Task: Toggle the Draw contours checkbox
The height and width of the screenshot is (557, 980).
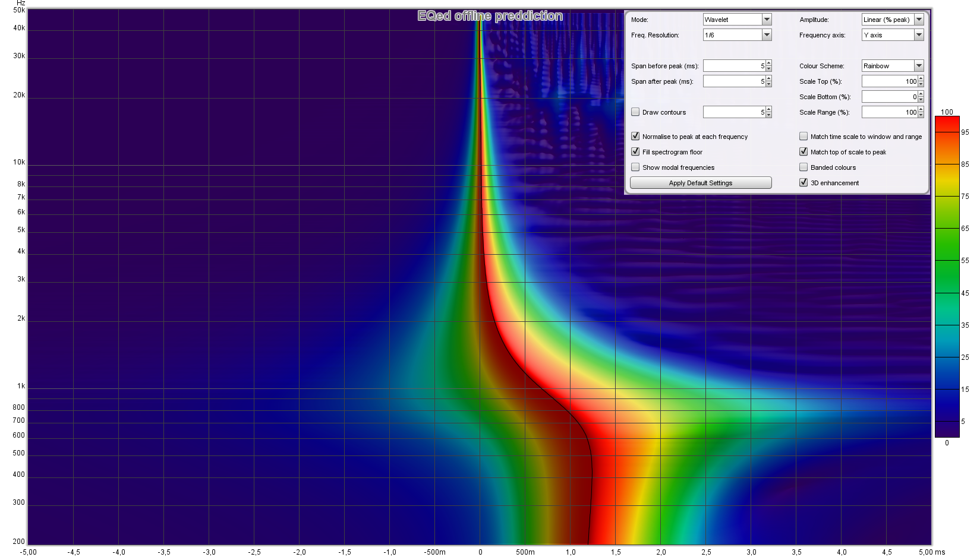Action: pyautogui.click(x=635, y=112)
